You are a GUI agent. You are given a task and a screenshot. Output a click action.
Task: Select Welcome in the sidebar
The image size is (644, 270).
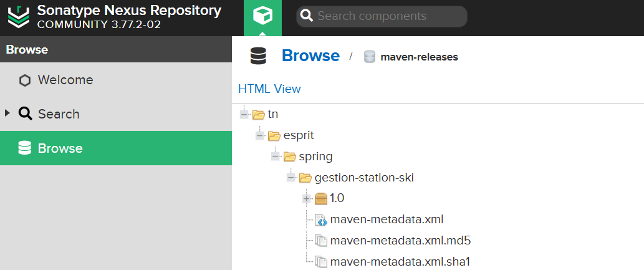click(116, 80)
